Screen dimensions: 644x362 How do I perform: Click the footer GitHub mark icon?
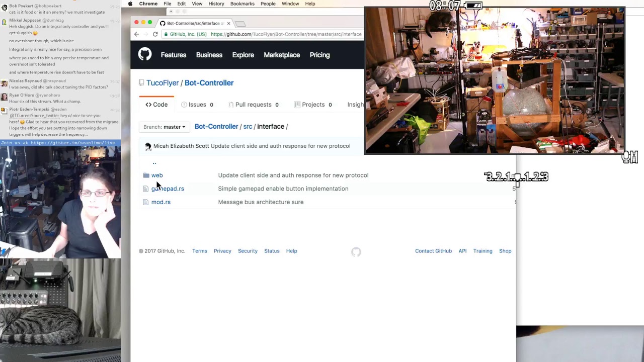[x=356, y=251]
